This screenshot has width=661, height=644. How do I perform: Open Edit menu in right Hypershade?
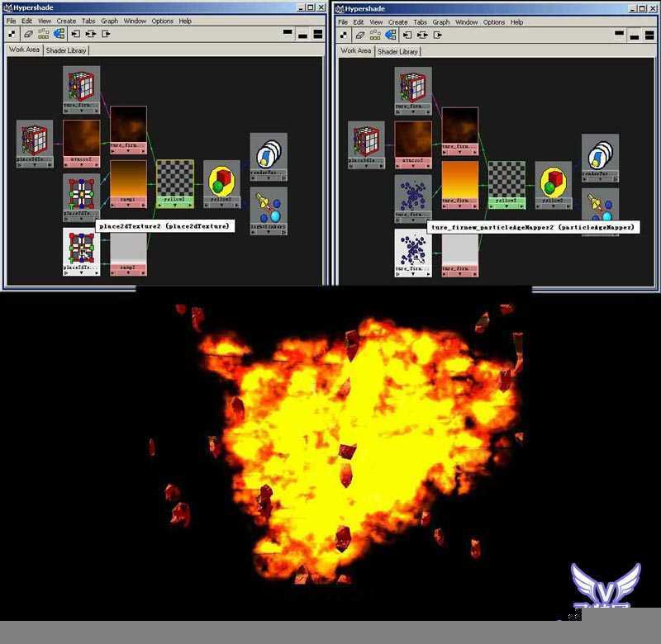point(359,22)
